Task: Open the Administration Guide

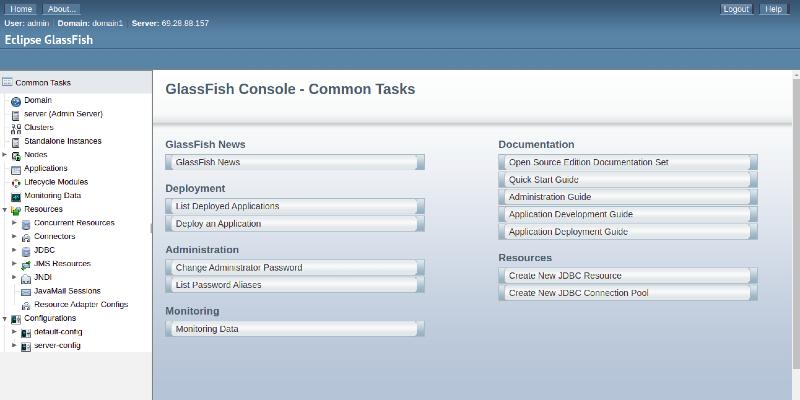Action: 628,196
